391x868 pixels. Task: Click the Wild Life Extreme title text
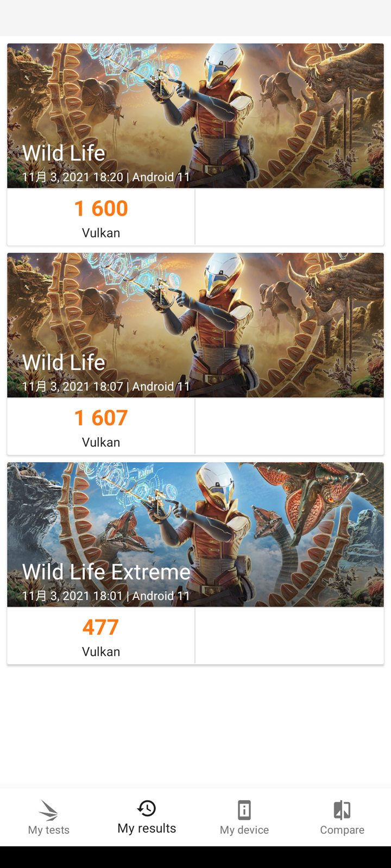pyautogui.click(x=106, y=572)
